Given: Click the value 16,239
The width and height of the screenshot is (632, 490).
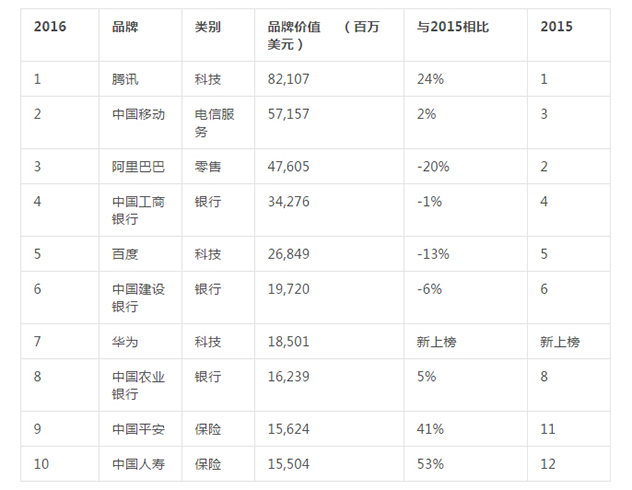Looking at the screenshot, I should [x=289, y=377].
